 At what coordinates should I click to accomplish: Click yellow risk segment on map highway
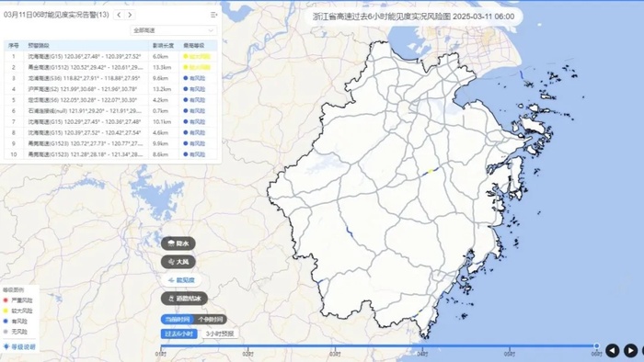431,171
